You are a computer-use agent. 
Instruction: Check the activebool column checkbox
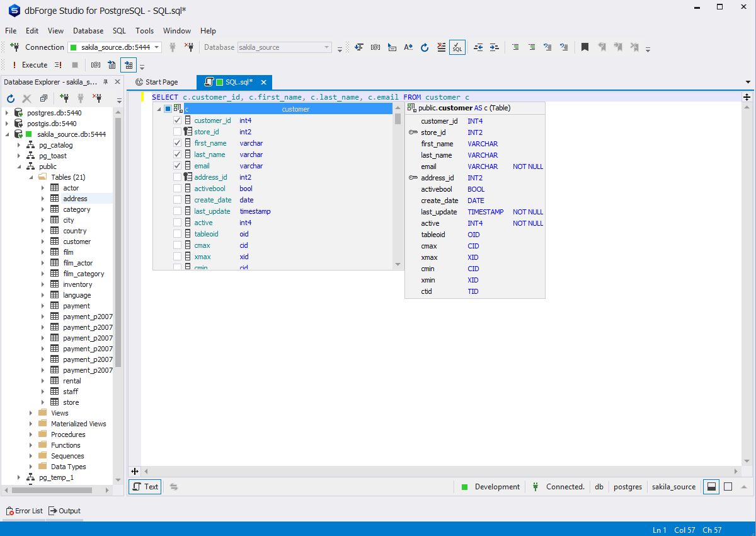tap(178, 189)
